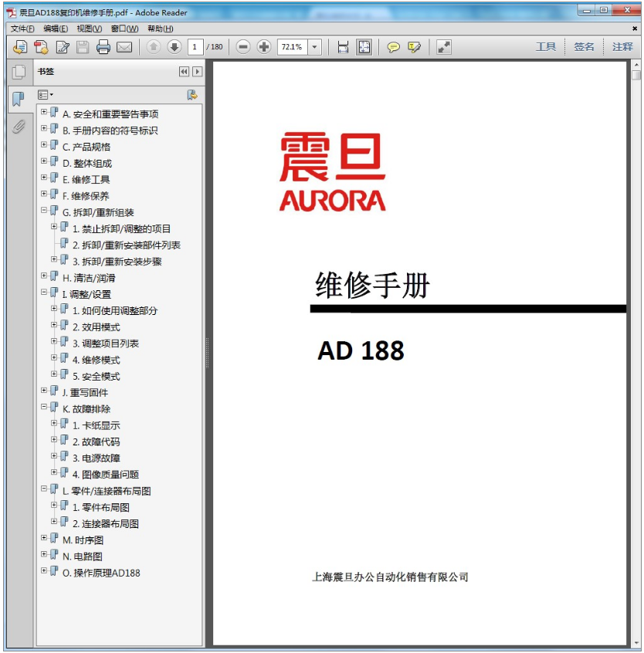
Task: Expand bookmark H. 清洁/润滑
Action: coord(44,276)
